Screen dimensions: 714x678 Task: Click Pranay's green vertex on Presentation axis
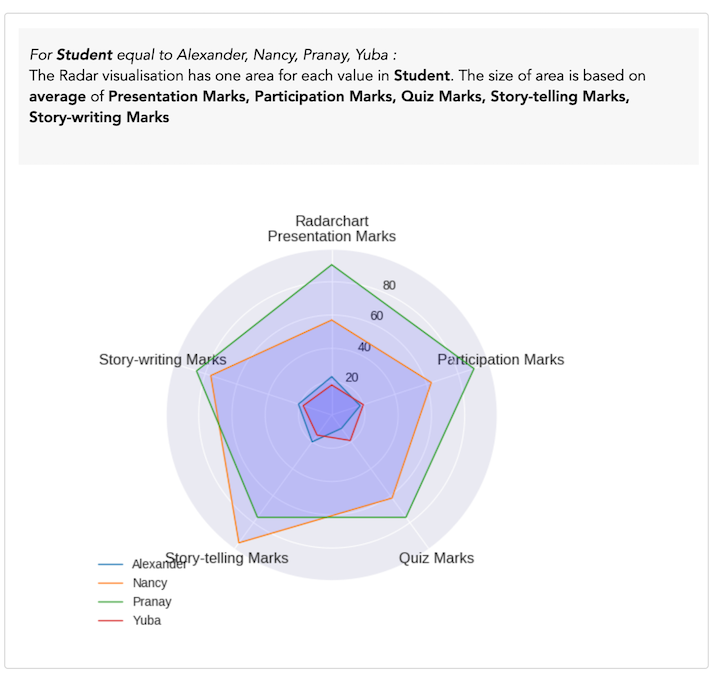coord(331,265)
